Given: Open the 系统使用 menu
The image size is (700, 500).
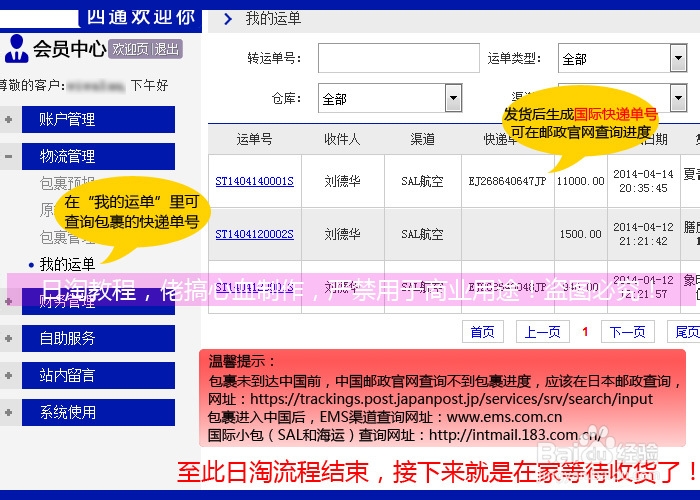Looking at the screenshot, I should [x=98, y=412].
